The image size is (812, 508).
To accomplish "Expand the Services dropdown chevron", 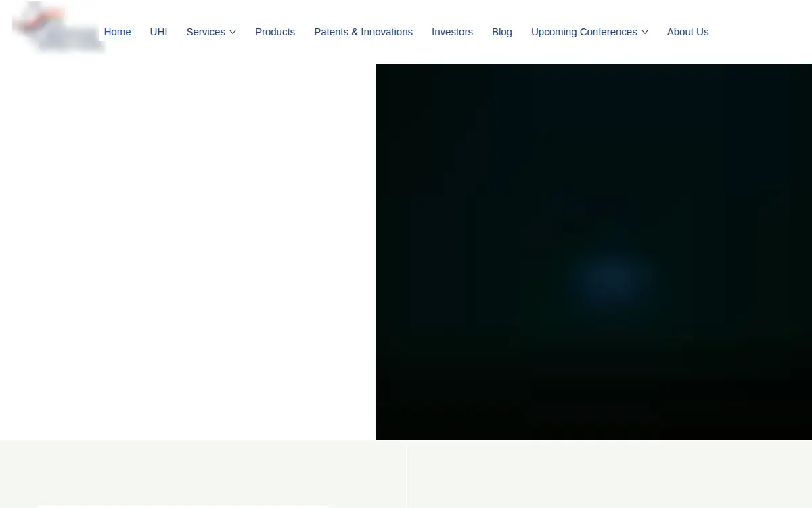I will [x=233, y=32].
